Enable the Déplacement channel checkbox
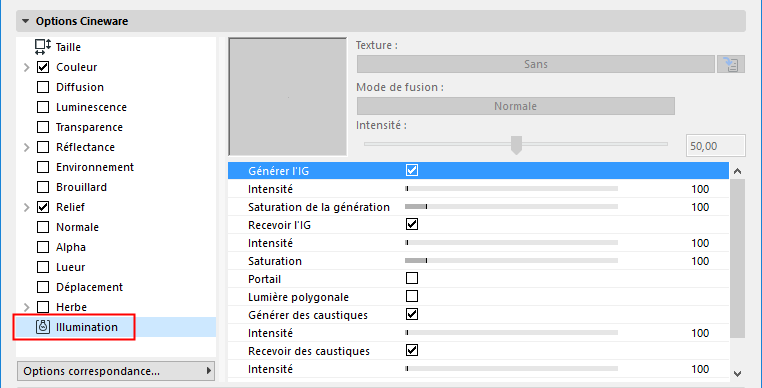This screenshot has height=388, width=762. pyautogui.click(x=43, y=287)
